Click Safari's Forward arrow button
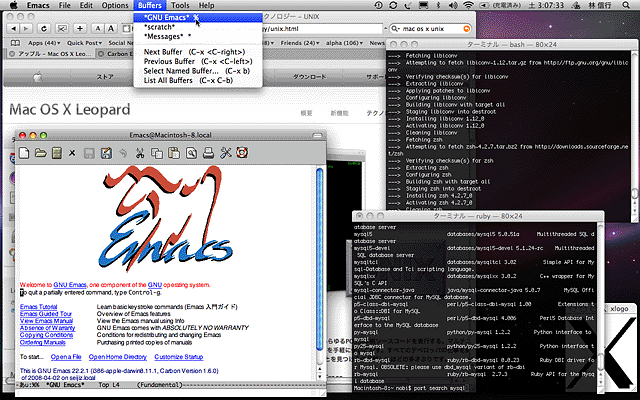Image resolution: width=640 pixels, height=400 pixels. (25, 29)
